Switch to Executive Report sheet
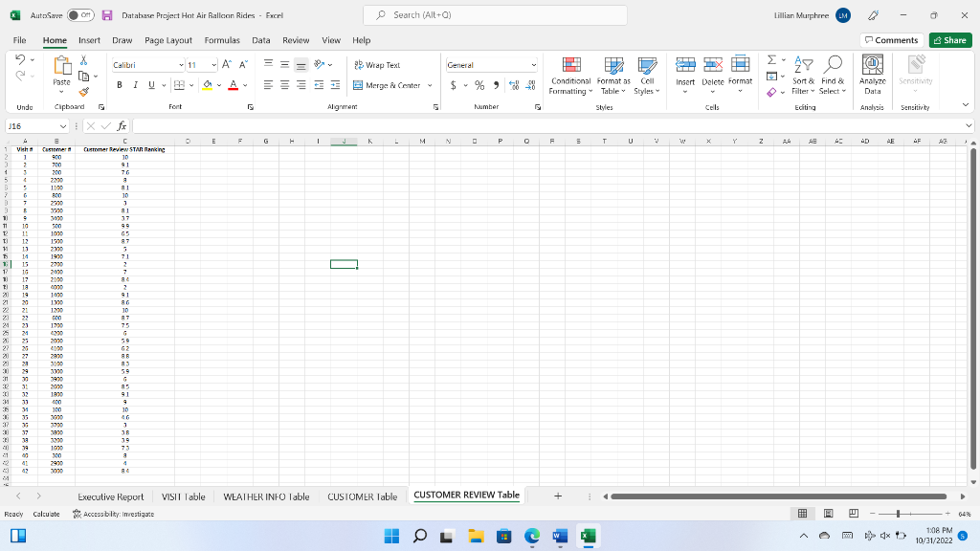The image size is (980, 551). (111, 496)
